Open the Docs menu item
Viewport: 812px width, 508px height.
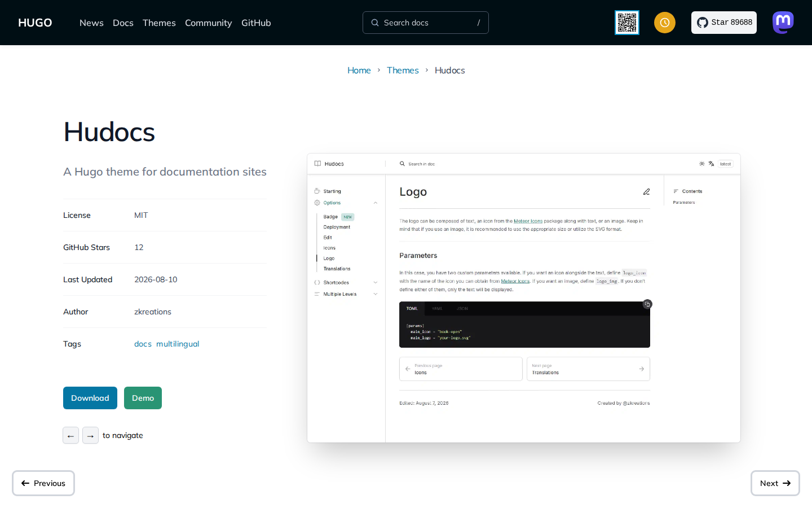[123, 23]
